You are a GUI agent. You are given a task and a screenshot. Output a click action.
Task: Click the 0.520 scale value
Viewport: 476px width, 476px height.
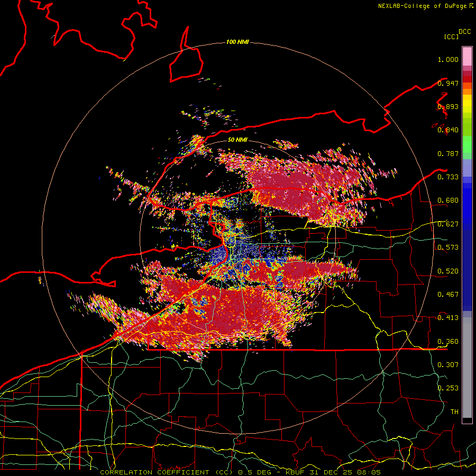pyautogui.click(x=448, y=271)
